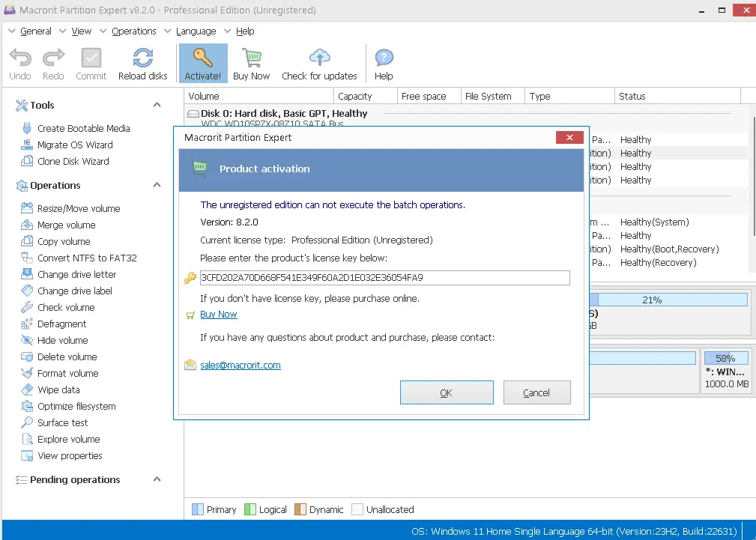Click the Buy Now shopping cart icon
The width and height of the screenshot is (756, 540).
[x=251, y=58]
